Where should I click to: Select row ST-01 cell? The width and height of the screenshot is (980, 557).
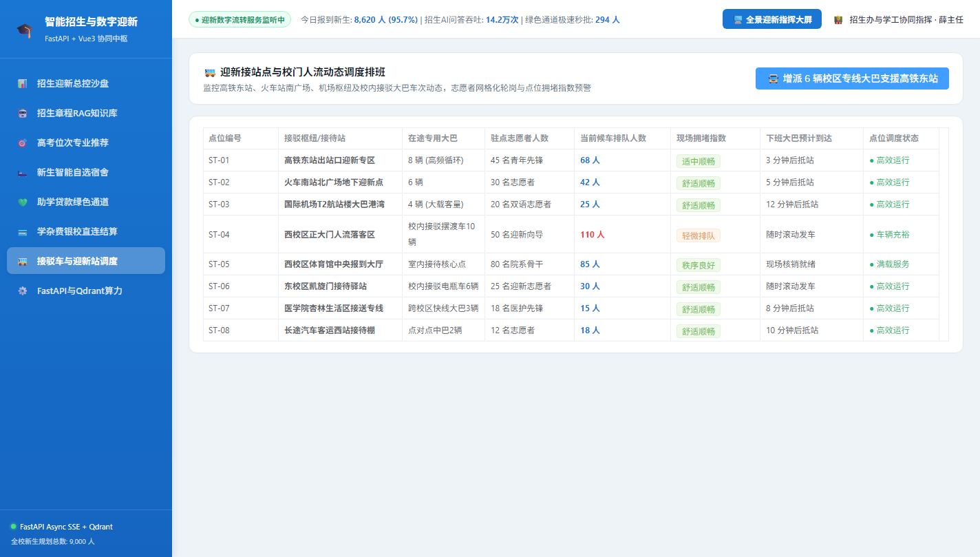coord(241,160)
